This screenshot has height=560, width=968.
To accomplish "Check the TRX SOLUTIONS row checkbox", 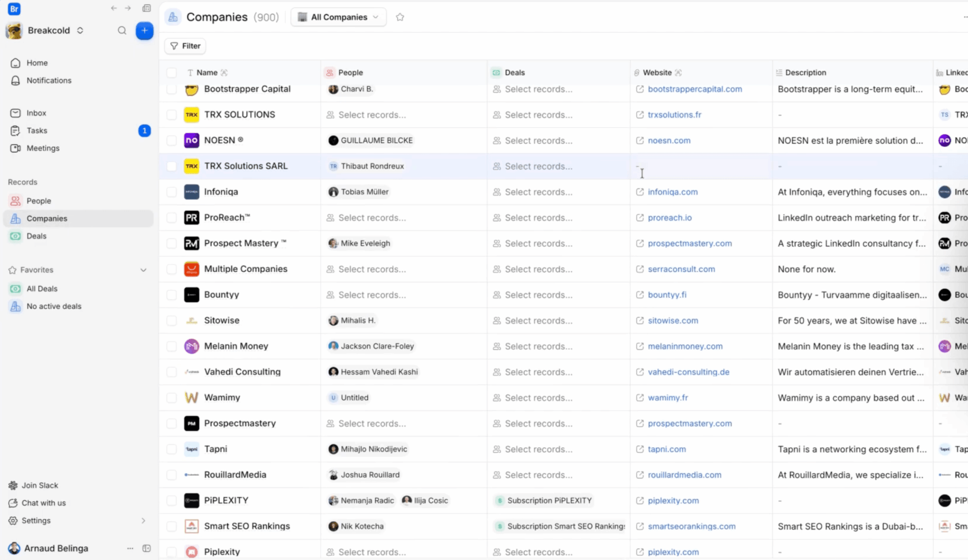I will (x=172, y=115).
